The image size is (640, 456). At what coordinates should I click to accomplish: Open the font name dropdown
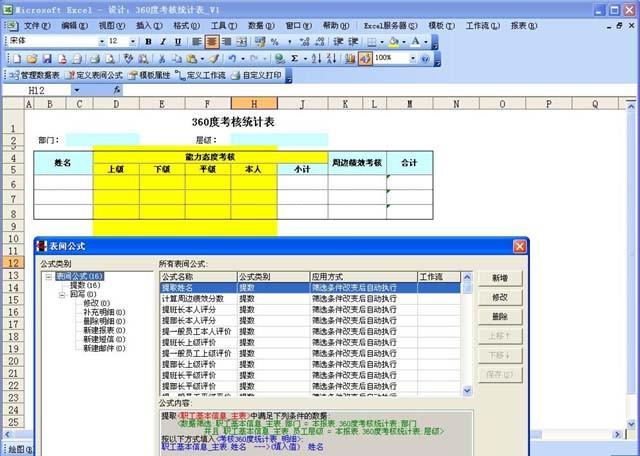[x=102, y=42]
